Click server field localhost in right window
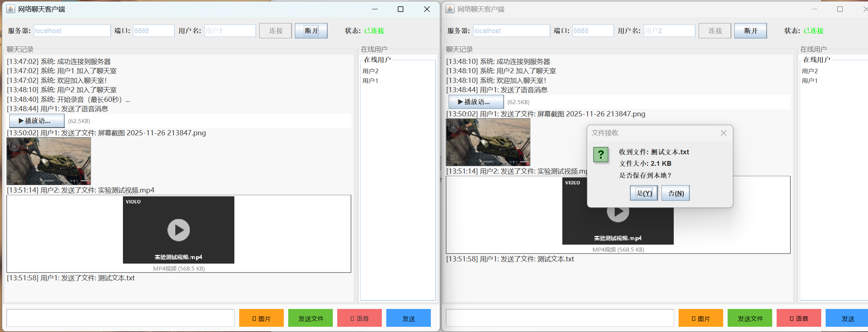The width and height of the screenshot is (868, 332). pos(511,31)
